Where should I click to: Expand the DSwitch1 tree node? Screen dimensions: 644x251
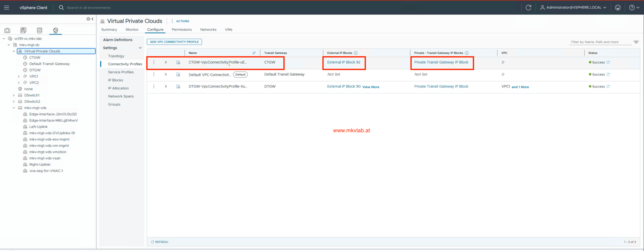(x=14, y=95)
